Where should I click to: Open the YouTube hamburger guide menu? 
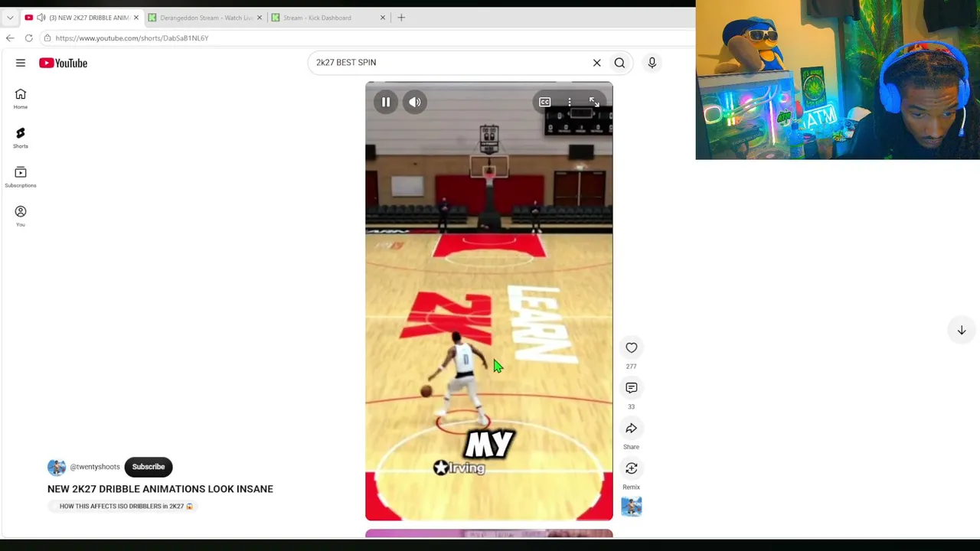(21, 63)
